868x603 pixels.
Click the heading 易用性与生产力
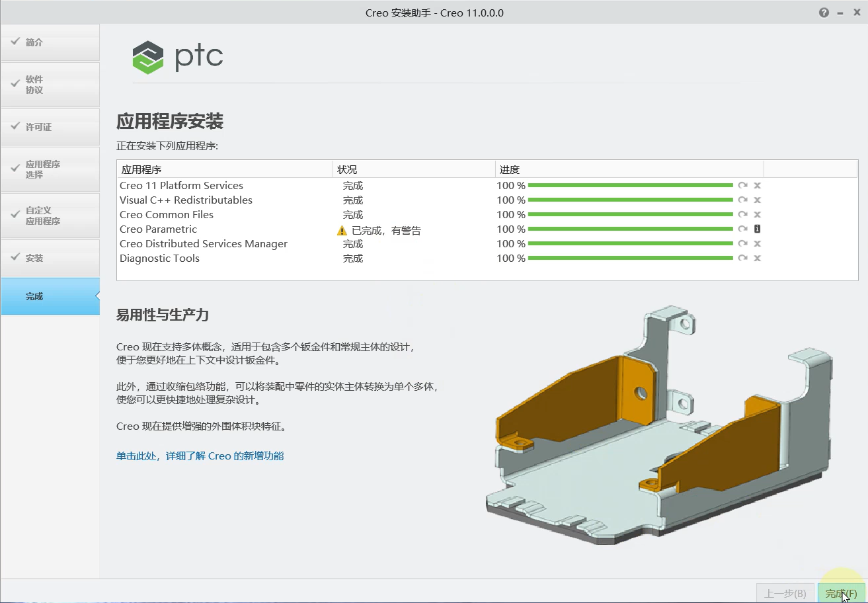point(163,315)
